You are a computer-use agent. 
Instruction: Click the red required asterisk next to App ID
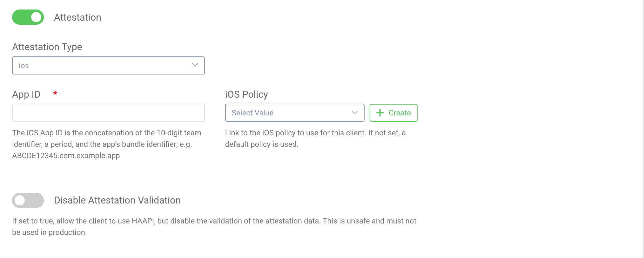point(55,94)
